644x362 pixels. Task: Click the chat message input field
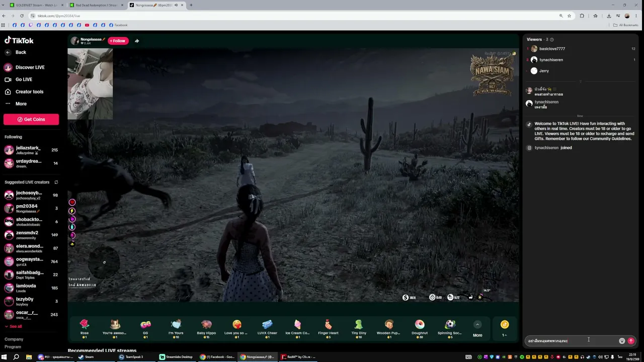572,341
